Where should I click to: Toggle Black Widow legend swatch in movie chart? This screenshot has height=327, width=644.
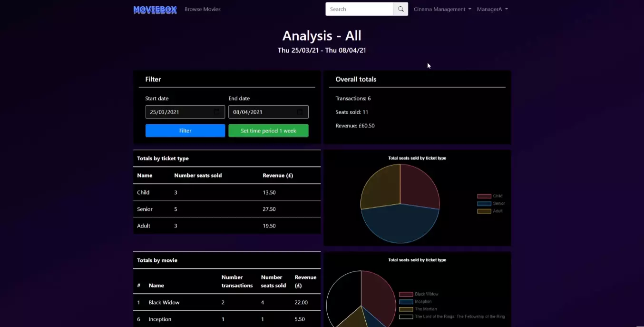pos(406,294)
